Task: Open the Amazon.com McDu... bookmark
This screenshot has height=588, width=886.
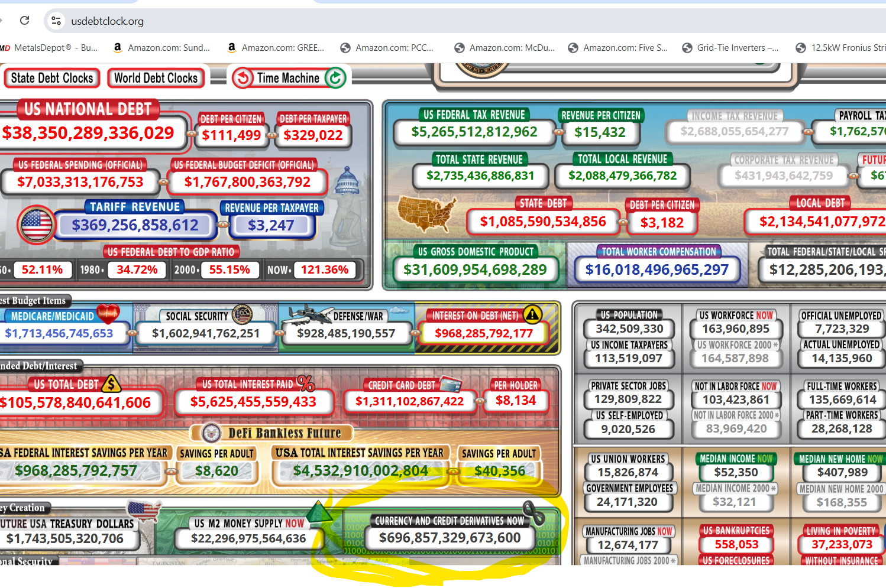Action: pos(505,48)
